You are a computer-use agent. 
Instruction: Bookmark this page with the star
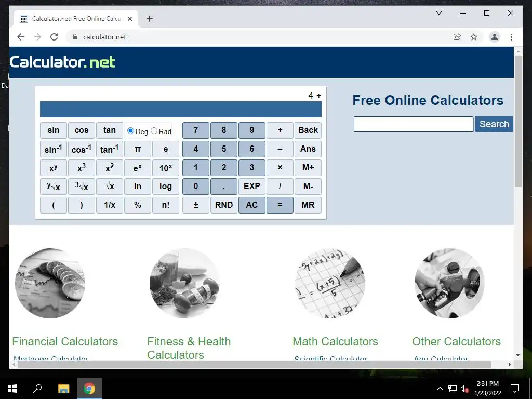[474, 37]
